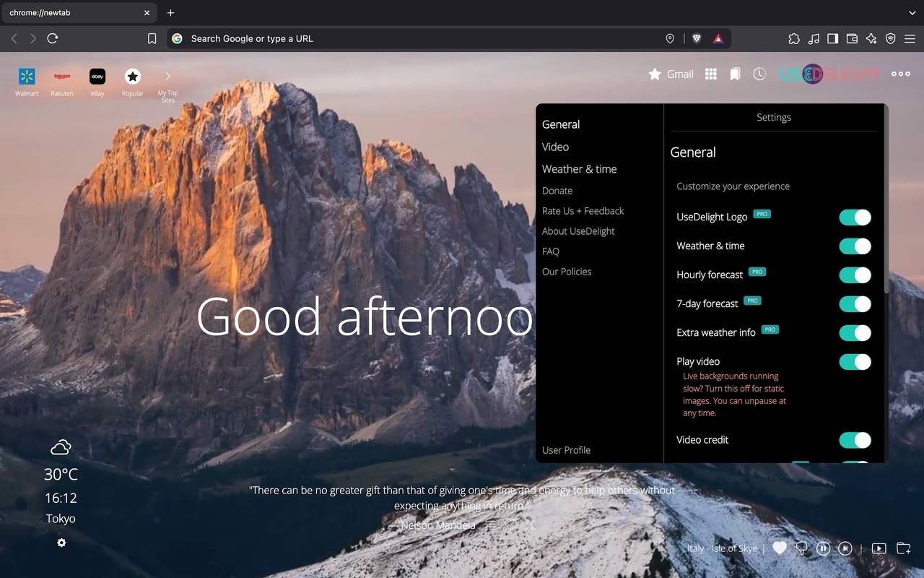Click the UseDelight logo
The height and width of the screenshot is (578, 924).
[x=829, y=74]
